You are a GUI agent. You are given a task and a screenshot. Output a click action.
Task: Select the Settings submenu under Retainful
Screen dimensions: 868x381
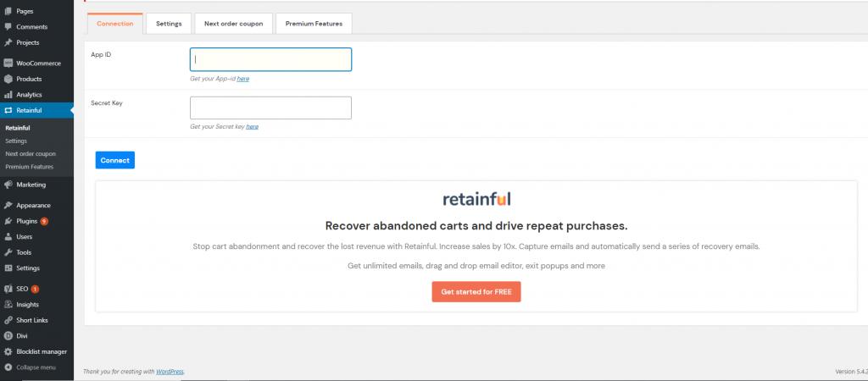pos(16,141)
